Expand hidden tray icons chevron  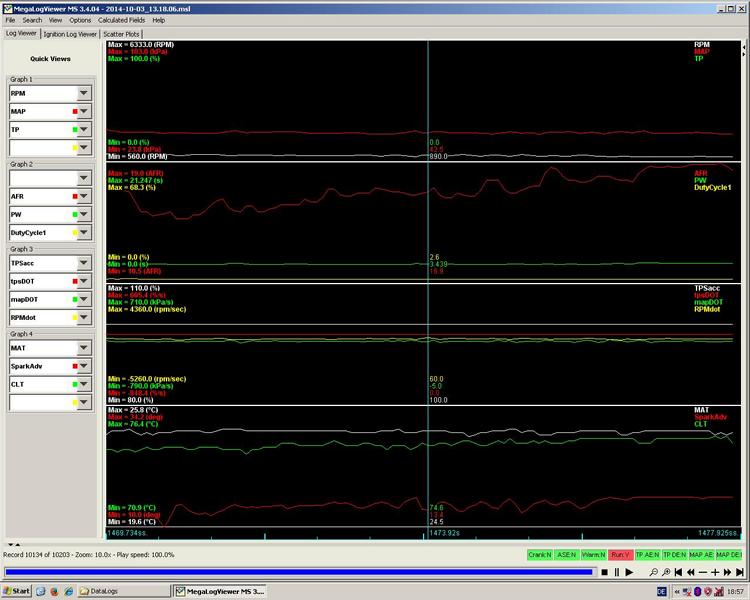pyautogui.click(x=677, y=592)
